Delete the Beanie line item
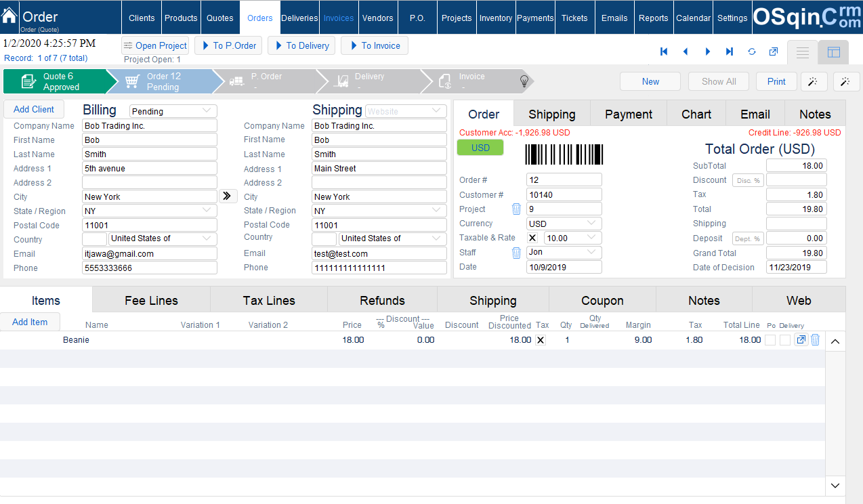Viewport: 863px width, 504px height. click(815, 340)
